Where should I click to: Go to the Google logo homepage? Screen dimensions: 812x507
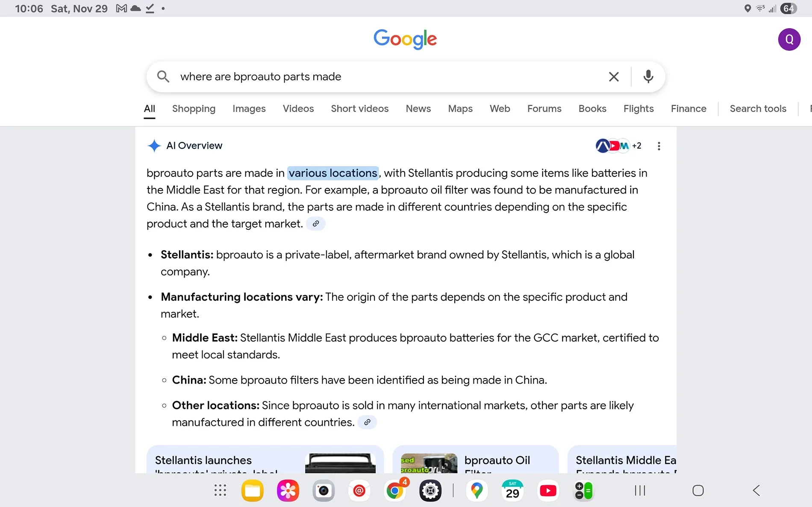click(405, 39)
